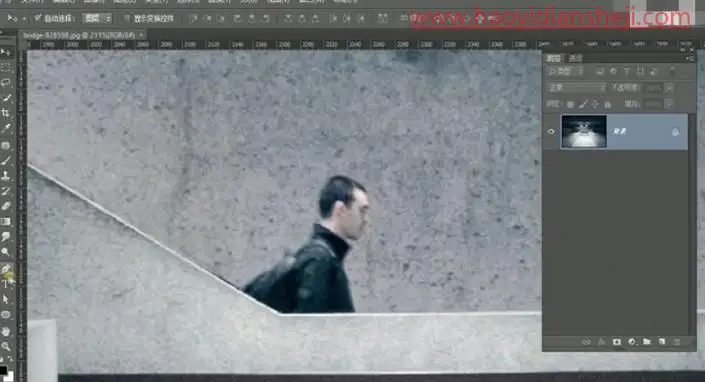This screenshot has width=705, height=382.
Task: Hide the background layer with eye icon
Action: click(x=551, y=132)
